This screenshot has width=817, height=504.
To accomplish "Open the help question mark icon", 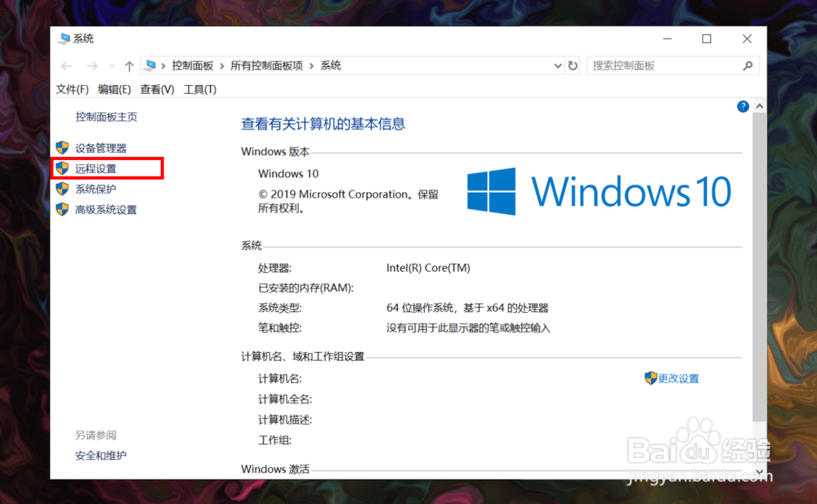I will (x=743, y=106).
